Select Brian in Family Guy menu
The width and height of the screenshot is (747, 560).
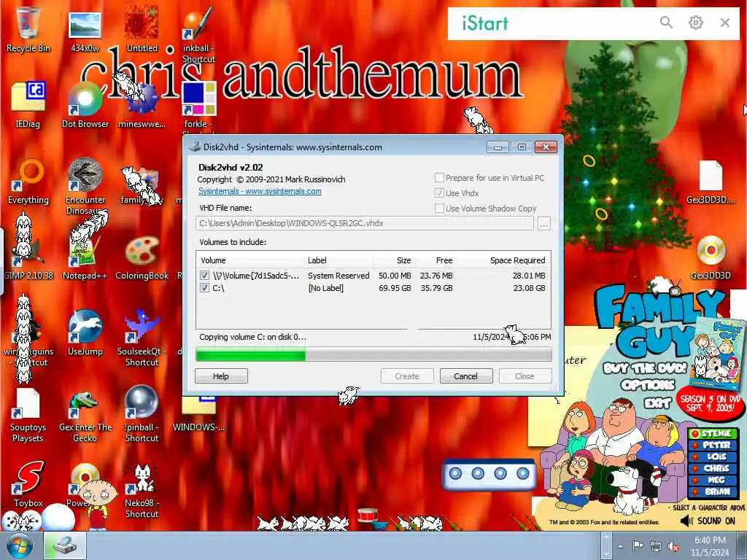713,491
